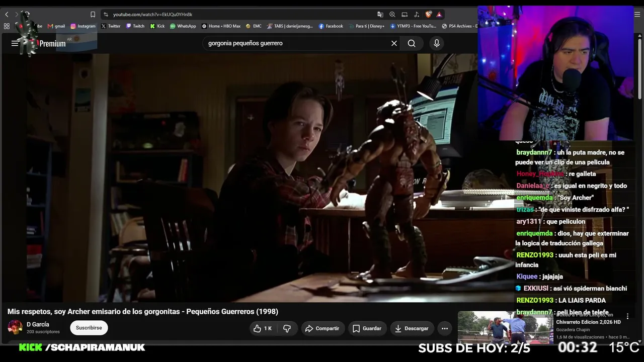Subscribe with the Suscribirse button
644x362 pixels.
click(x=89, y=328)
